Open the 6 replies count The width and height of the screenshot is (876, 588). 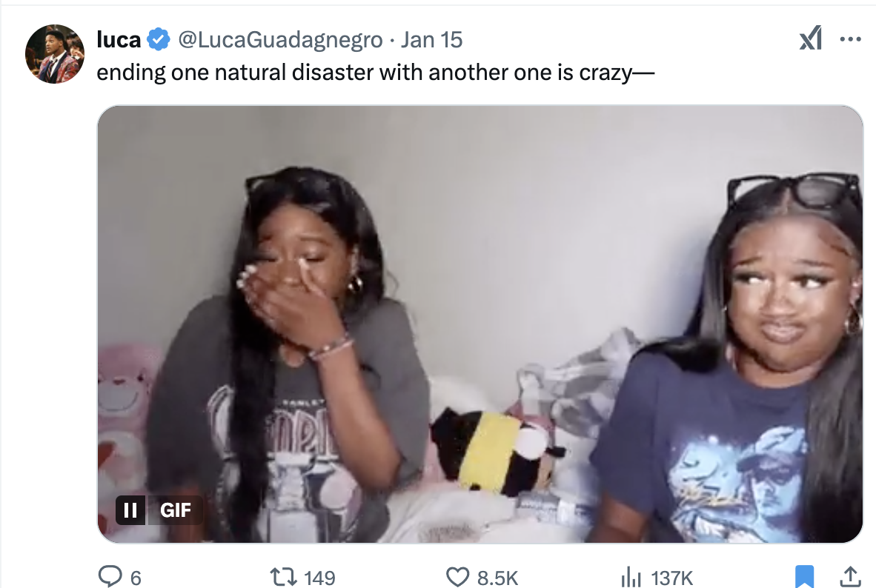tap(136, 578)
